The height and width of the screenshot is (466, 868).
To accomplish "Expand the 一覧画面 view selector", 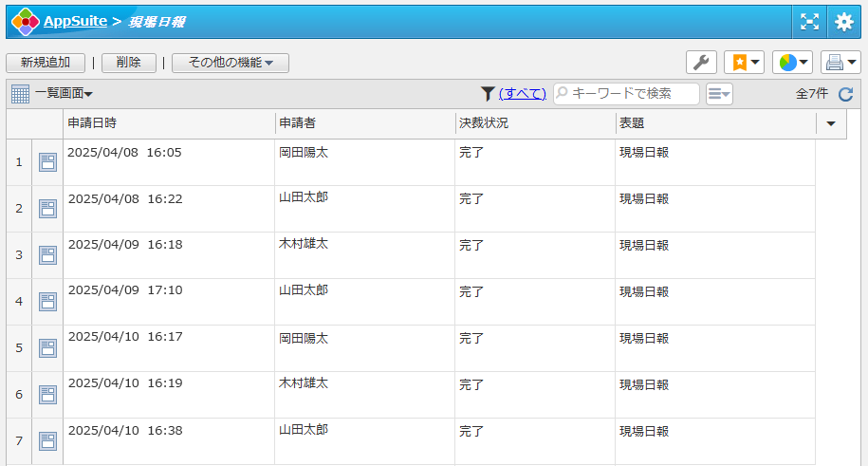I will pyautogui.click(x=63, y=94).
